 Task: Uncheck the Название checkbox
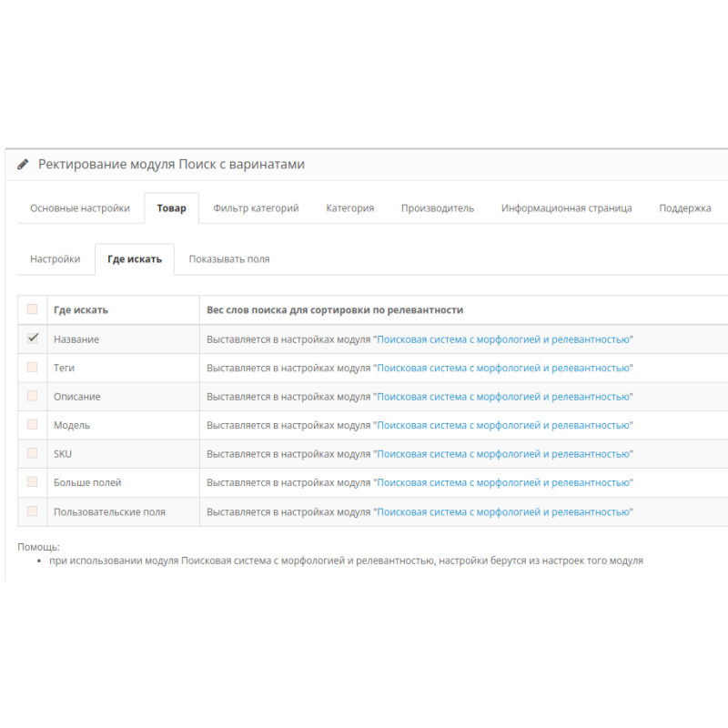32,339
